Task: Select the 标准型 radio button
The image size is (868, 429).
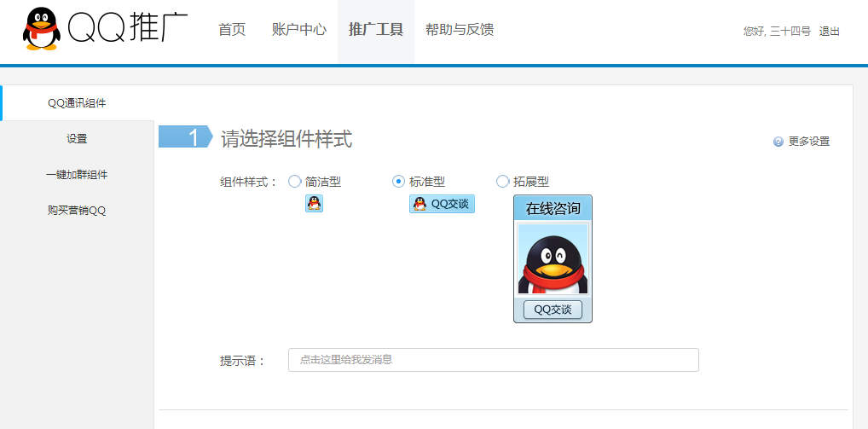Action: click(x=398, y=181)
